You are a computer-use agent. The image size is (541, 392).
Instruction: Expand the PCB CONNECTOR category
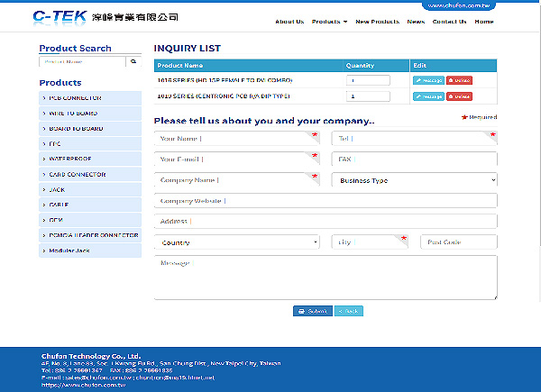point(90,97)
